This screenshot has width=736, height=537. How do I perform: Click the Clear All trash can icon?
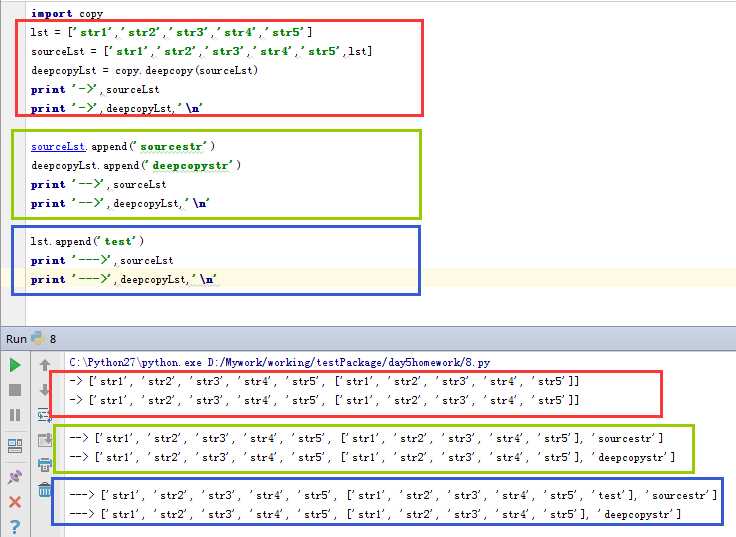point(45,490)
